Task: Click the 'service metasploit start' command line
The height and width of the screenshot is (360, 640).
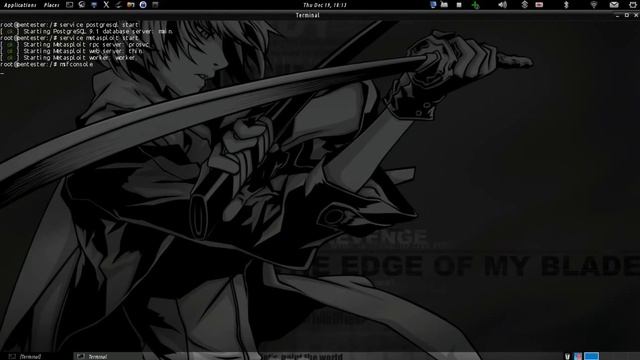Action: (x=69, y=38)
